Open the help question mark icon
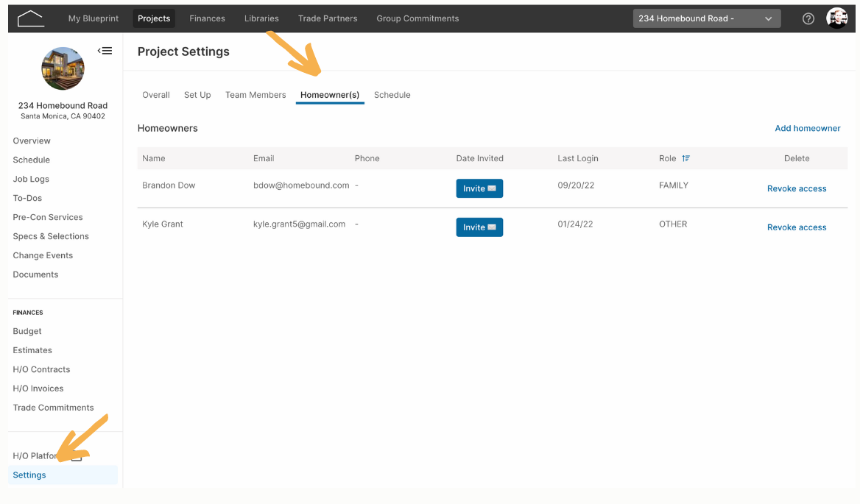This screenshot has height=504, width=860. pyautogui.click(x=808, y=18)
